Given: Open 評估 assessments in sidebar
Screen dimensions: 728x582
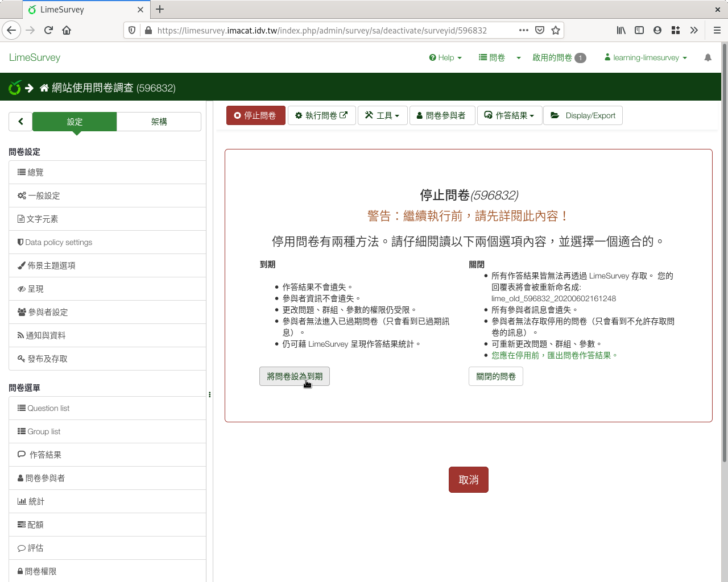Looking at the screenshot, I should point(107,548).
